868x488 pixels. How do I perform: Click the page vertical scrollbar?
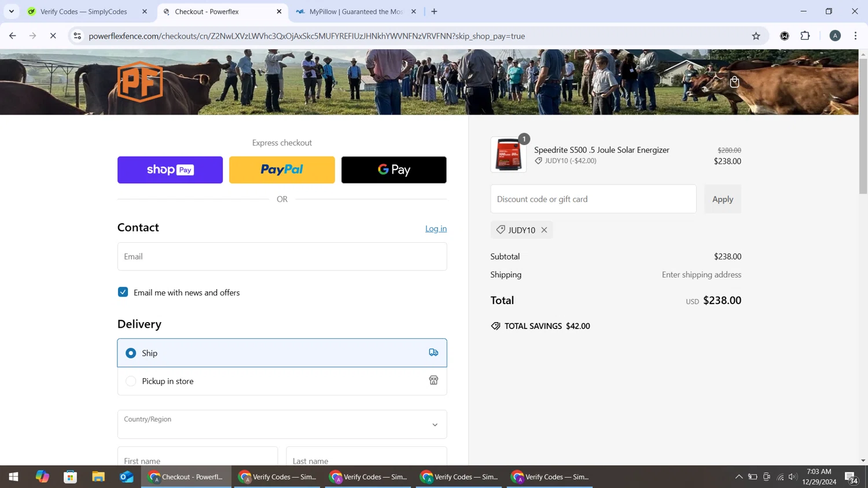coord(863,125)
